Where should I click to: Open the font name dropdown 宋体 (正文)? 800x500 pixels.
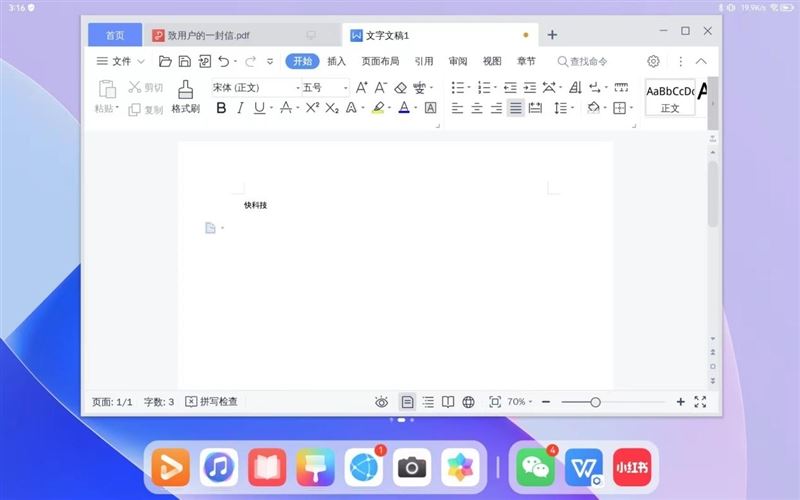point(255,88)
